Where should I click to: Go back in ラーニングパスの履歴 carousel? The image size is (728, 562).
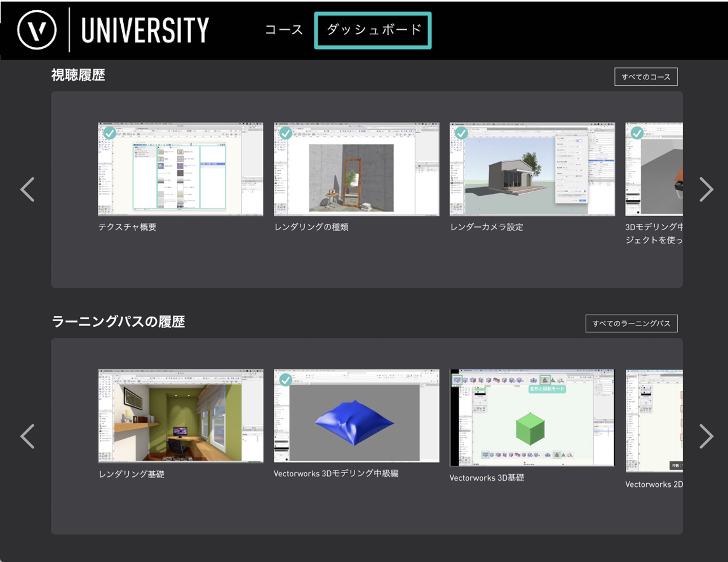tap(27, 436)
